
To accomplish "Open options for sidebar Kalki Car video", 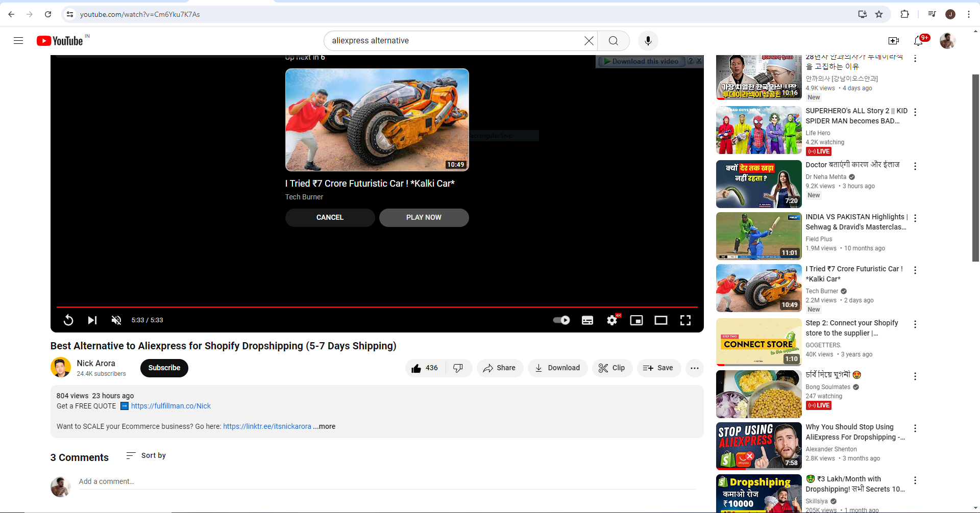I will coord(915,270).
